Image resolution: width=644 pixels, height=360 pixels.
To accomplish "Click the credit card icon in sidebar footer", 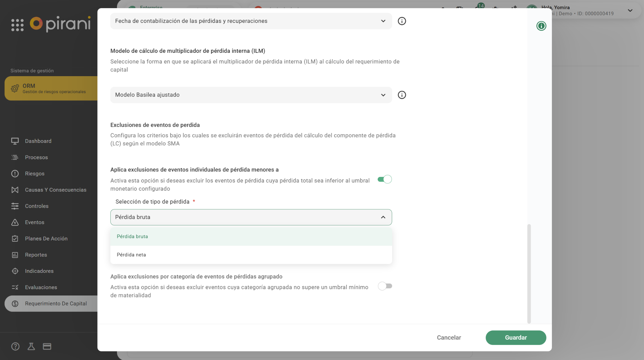I will (47, 346).
